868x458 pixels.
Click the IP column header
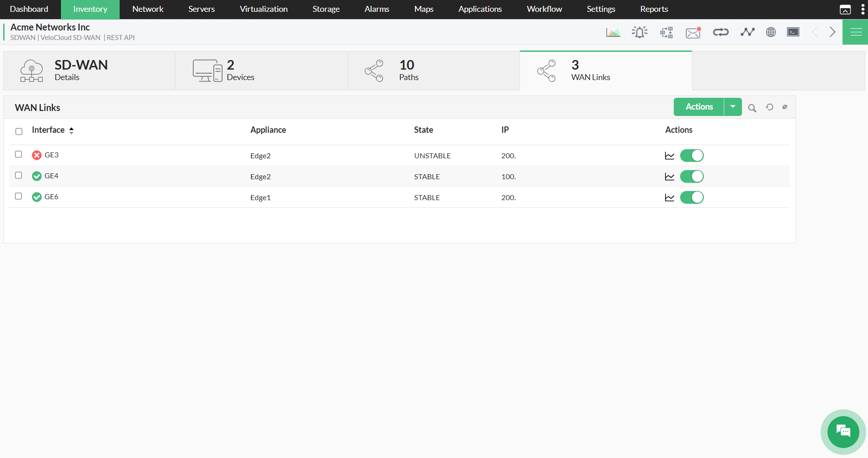pyautogui.click(x=505, y=130)
